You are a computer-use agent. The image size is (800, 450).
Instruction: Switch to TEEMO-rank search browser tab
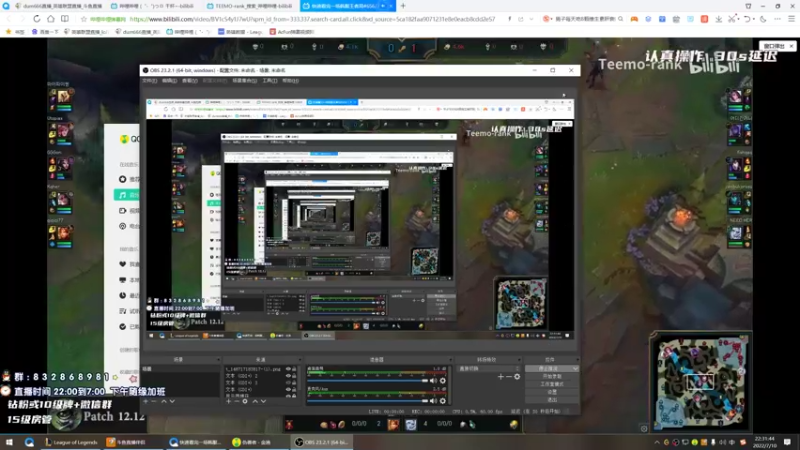click(x=250, y=6)
